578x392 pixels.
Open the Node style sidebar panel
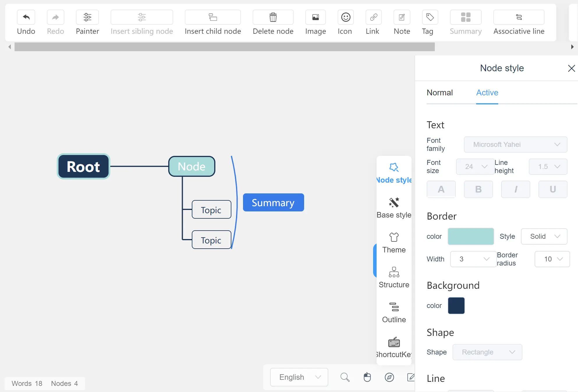click(x=394, y=173)
